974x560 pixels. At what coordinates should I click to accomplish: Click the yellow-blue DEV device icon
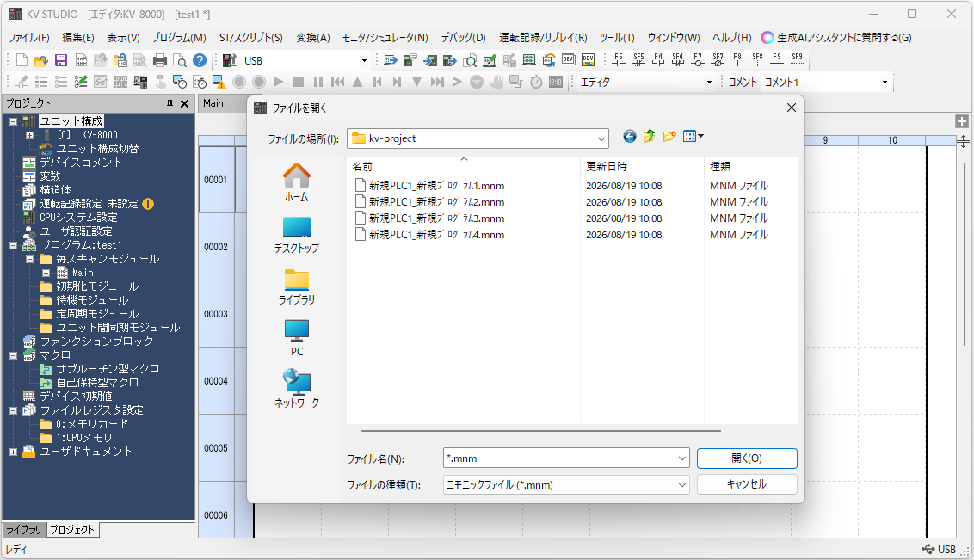(x=589, y=60)
